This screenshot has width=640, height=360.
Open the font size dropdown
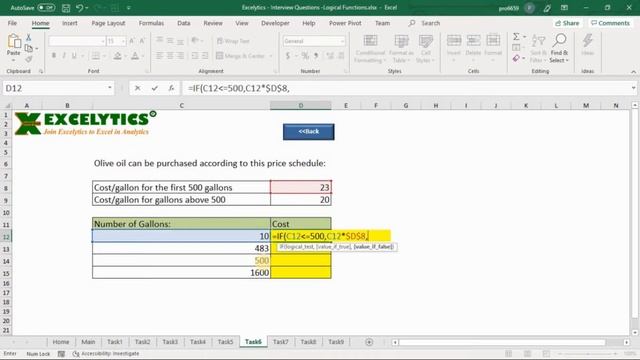(x=123, y=41)
